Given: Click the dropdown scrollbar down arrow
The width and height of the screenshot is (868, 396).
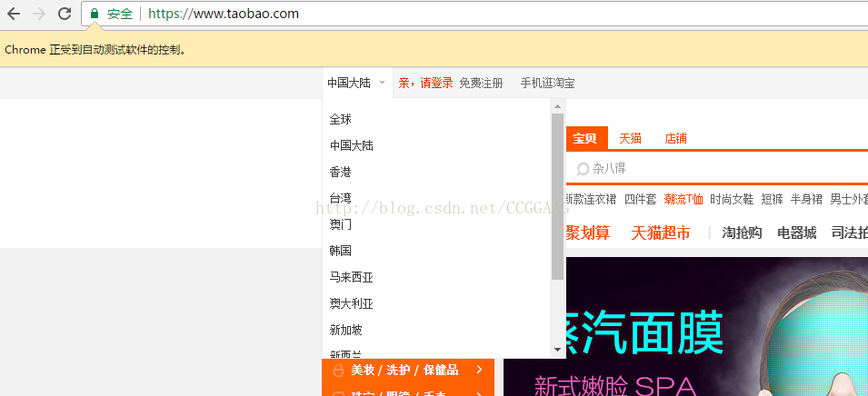Looking at the screenshot, I should pos(557,350).
